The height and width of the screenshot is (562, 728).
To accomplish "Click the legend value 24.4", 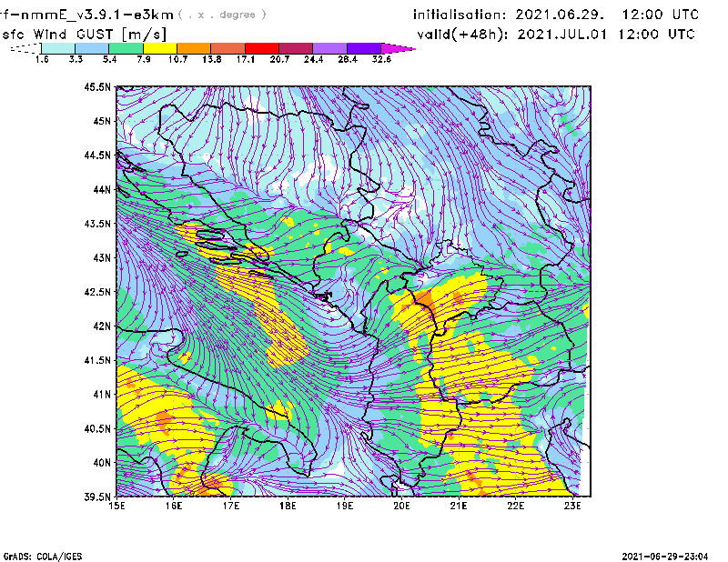I will pos(313,59).
